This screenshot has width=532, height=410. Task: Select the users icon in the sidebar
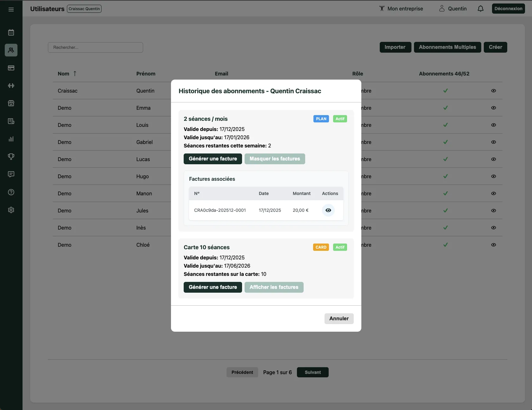click(x=11, y=50)
